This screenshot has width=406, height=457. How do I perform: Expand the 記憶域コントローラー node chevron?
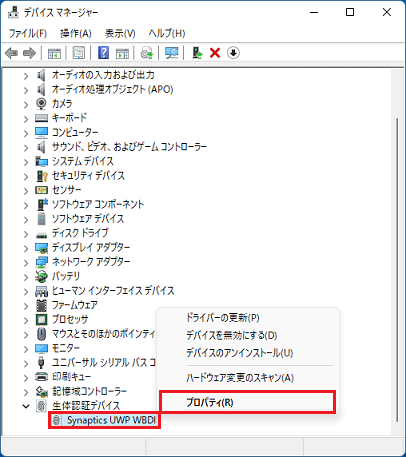pyautogui.click(x=26, y=392)
